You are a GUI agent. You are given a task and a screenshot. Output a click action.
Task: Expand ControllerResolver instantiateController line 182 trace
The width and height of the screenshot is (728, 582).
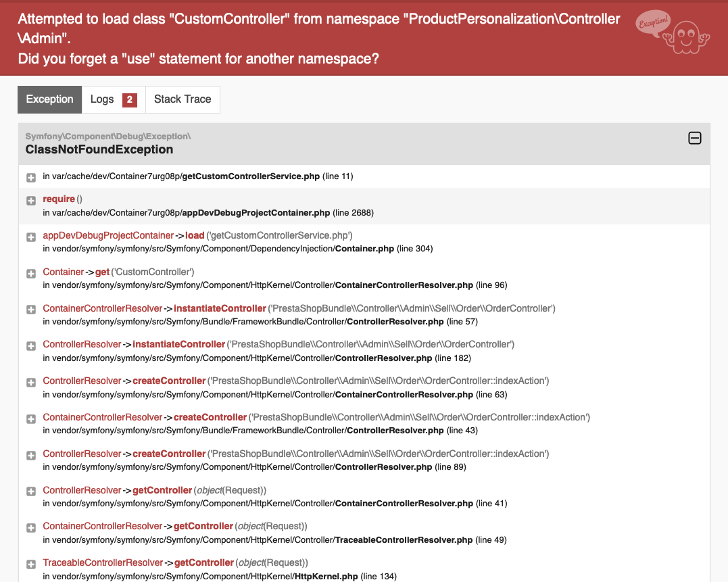pos(31,346)
